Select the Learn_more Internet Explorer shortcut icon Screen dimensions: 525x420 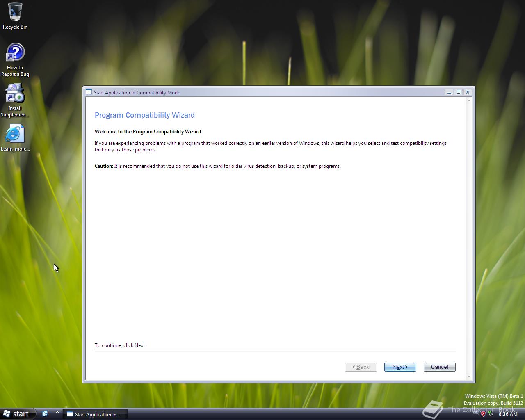pyautogui.click(x=15, y=138)
